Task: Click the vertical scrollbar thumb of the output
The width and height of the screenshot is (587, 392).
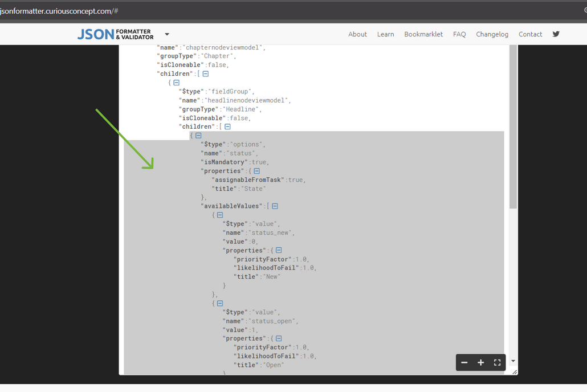Action: pyautogui.click(x=513, y=126)
